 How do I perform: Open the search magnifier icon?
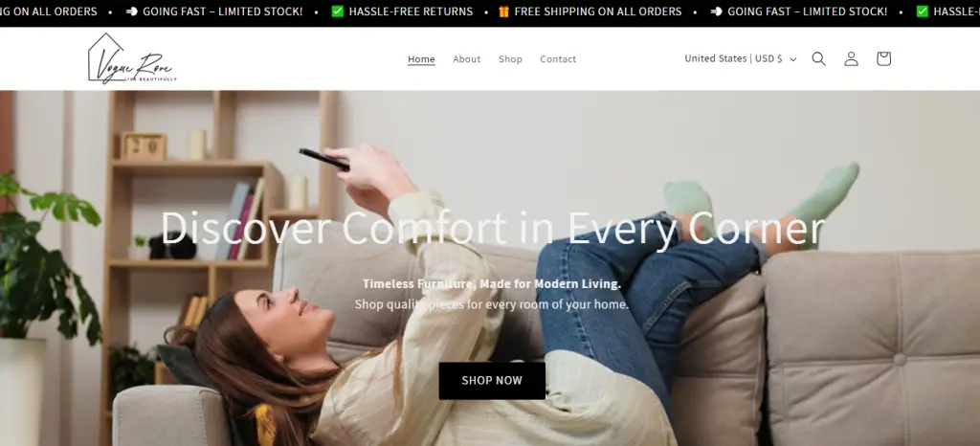pos(819,58)
